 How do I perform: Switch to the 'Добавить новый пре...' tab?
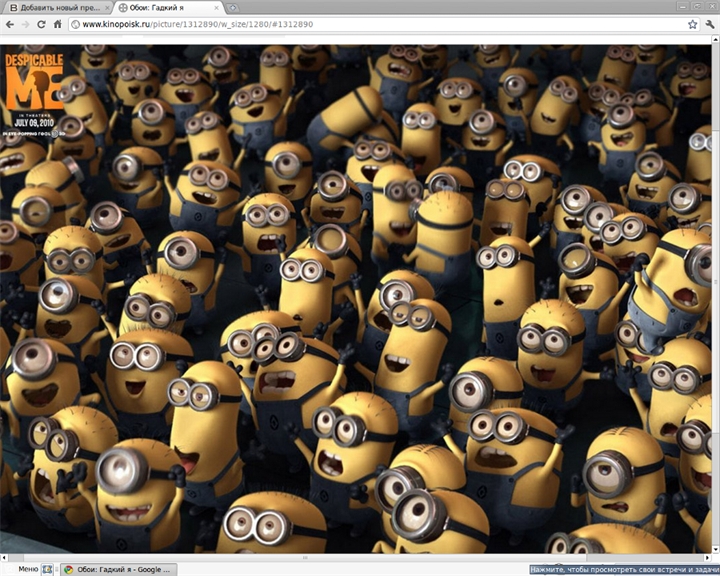click(x=60, y=8)
